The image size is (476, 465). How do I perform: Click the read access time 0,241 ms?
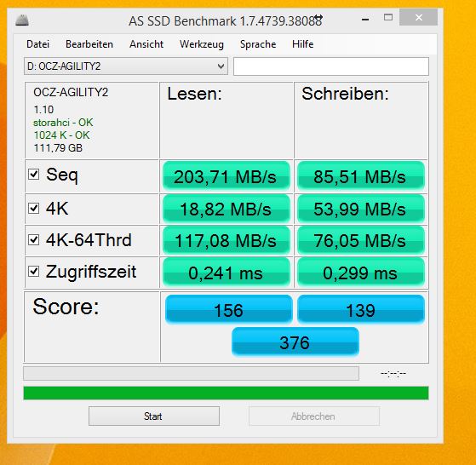pos(227,273)
